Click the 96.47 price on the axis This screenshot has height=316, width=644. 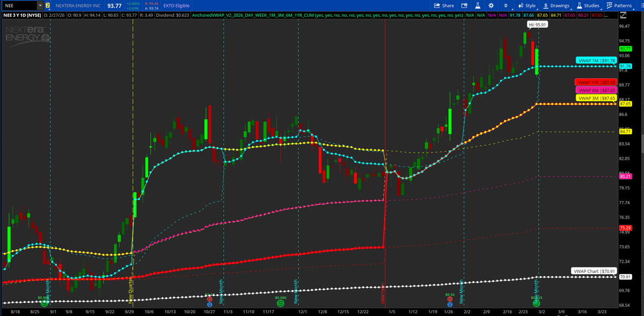(x=624, y=26)
